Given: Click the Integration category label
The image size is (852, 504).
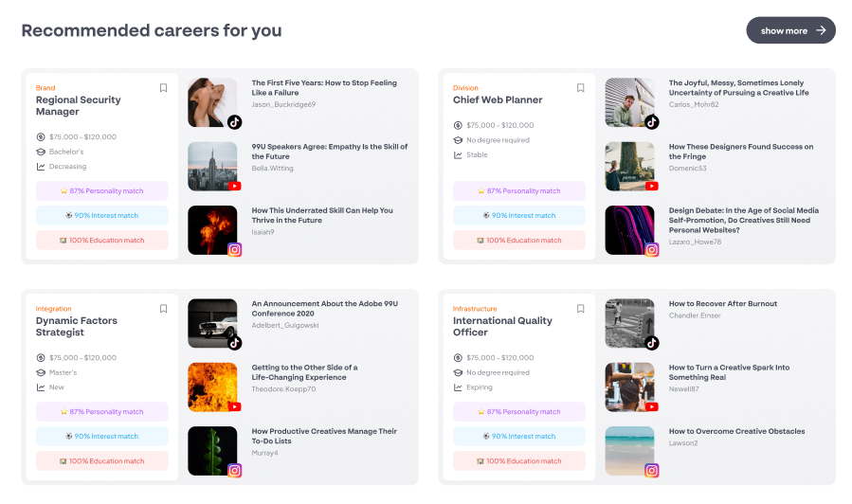Looking at the screenshot, I should (54, 309).
